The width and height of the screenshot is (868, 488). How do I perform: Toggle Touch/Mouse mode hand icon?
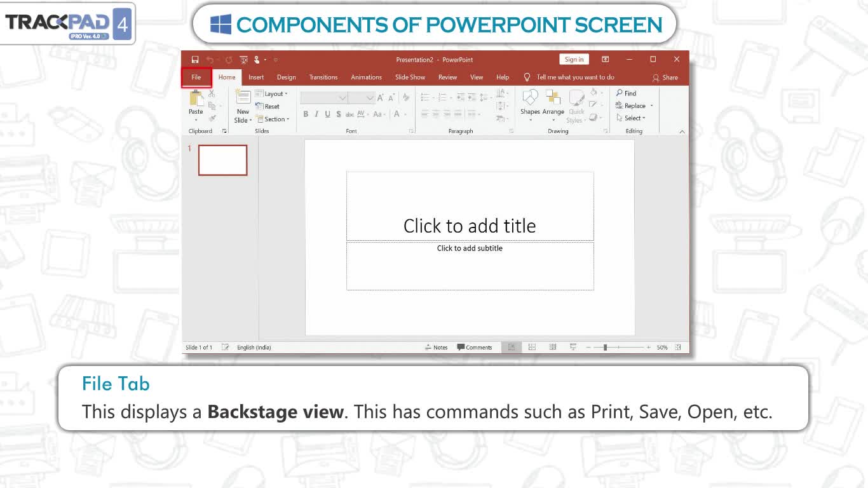257,60
